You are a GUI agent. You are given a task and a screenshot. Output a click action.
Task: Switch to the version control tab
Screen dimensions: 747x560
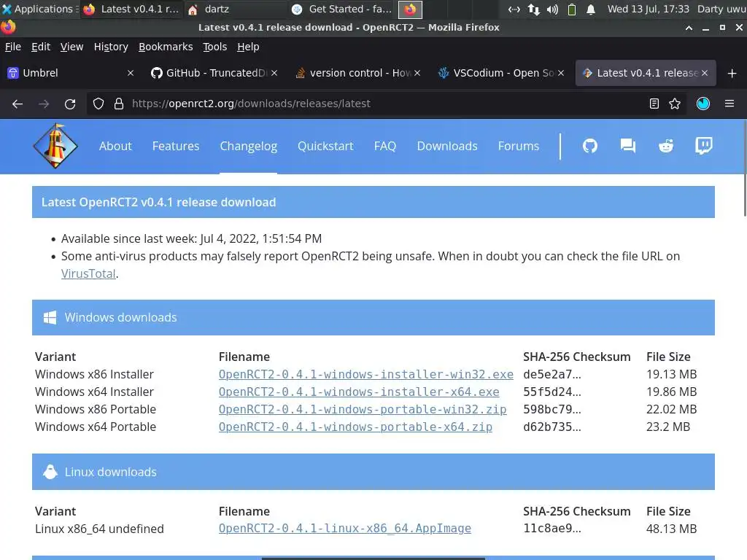357,73
